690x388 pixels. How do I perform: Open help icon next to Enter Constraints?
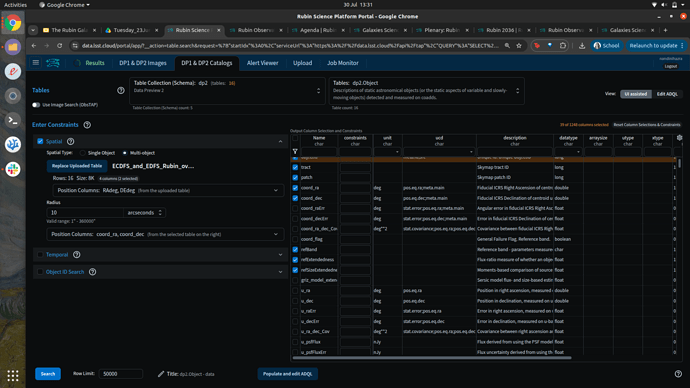87,125
